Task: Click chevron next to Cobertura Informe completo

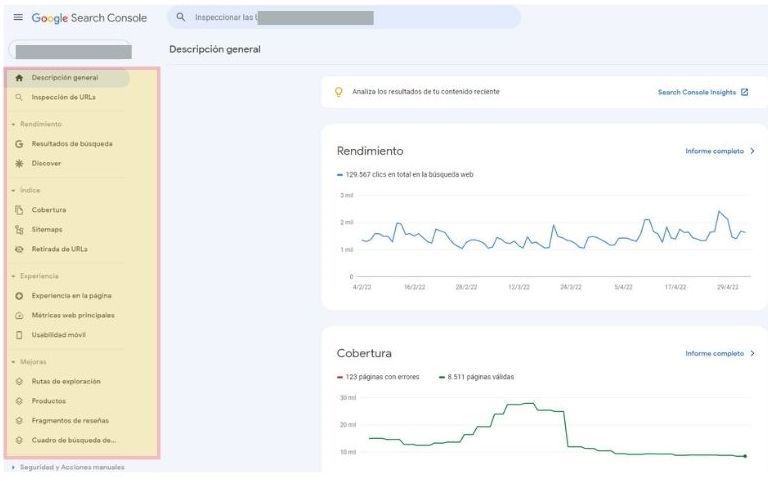Action: tap(753, 353)
